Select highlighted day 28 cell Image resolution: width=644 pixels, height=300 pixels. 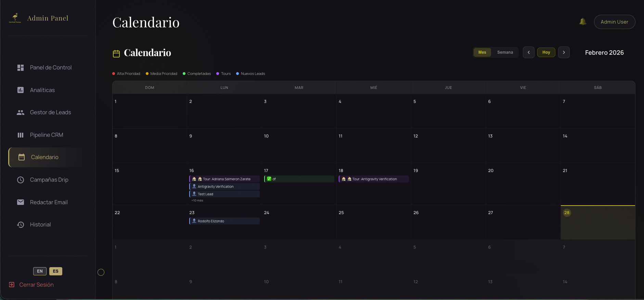pos(598,222)
